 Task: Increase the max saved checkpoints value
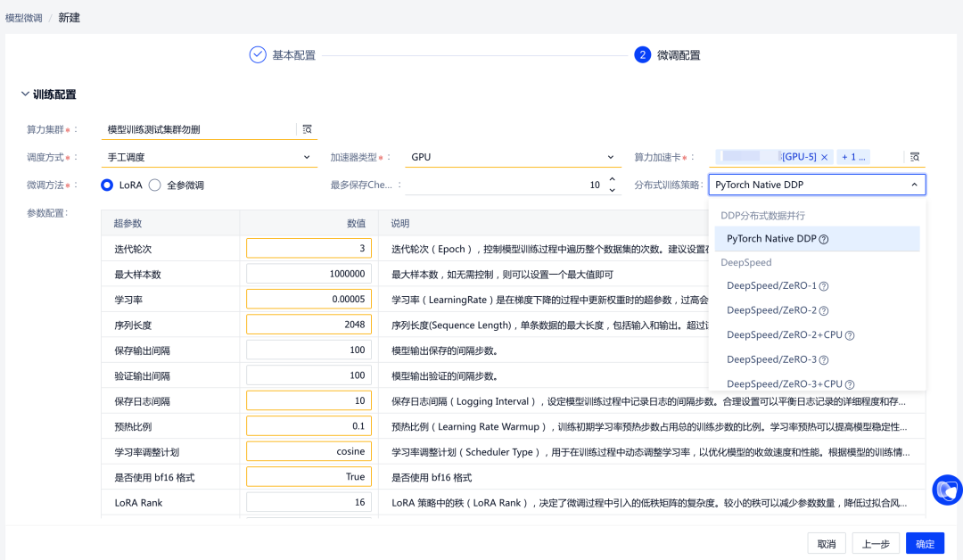click(612, 180)
